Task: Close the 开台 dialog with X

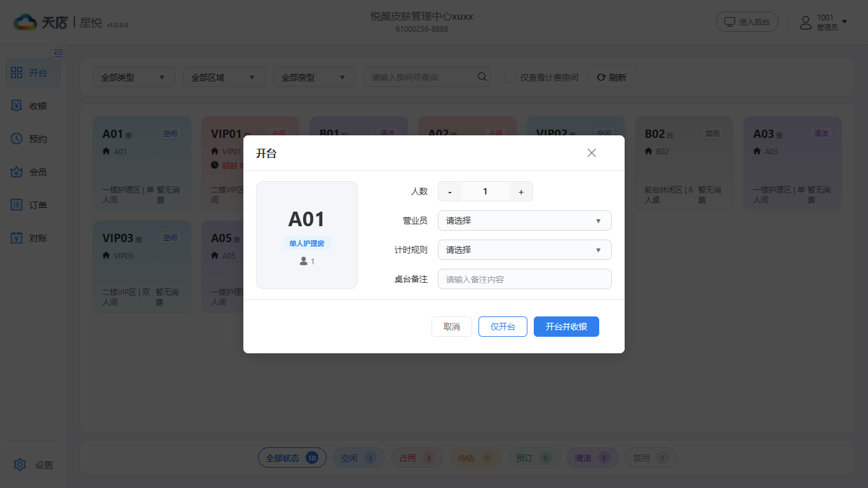Action: tap(592, 153)
